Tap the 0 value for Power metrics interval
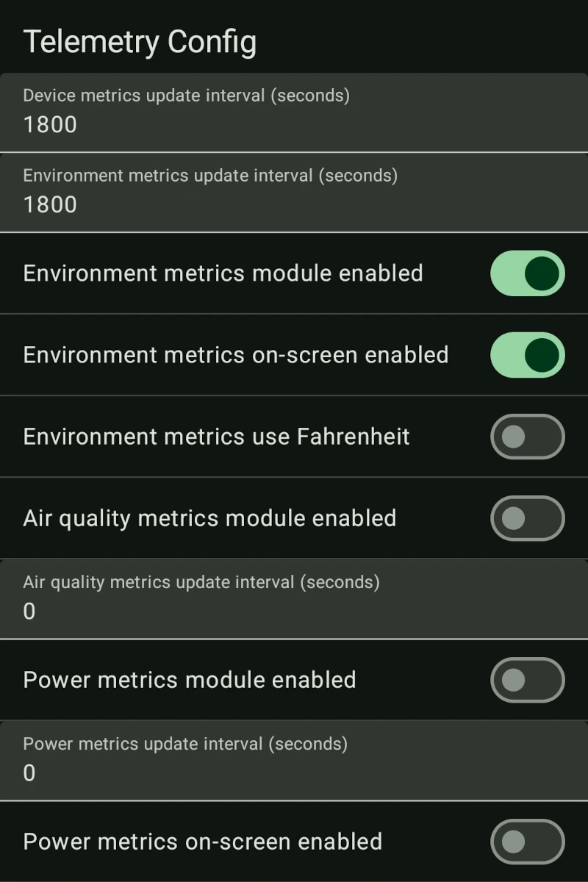 click(x=29, y=773)
